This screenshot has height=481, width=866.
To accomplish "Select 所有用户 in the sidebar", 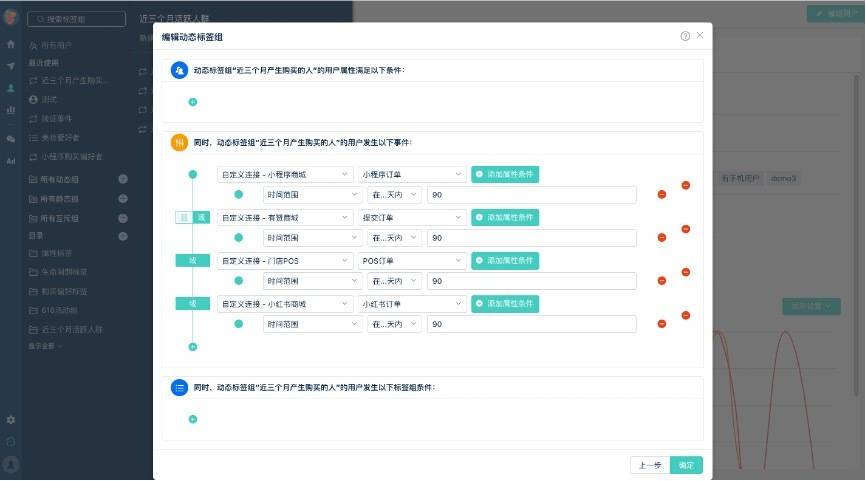I will (51, 45).
